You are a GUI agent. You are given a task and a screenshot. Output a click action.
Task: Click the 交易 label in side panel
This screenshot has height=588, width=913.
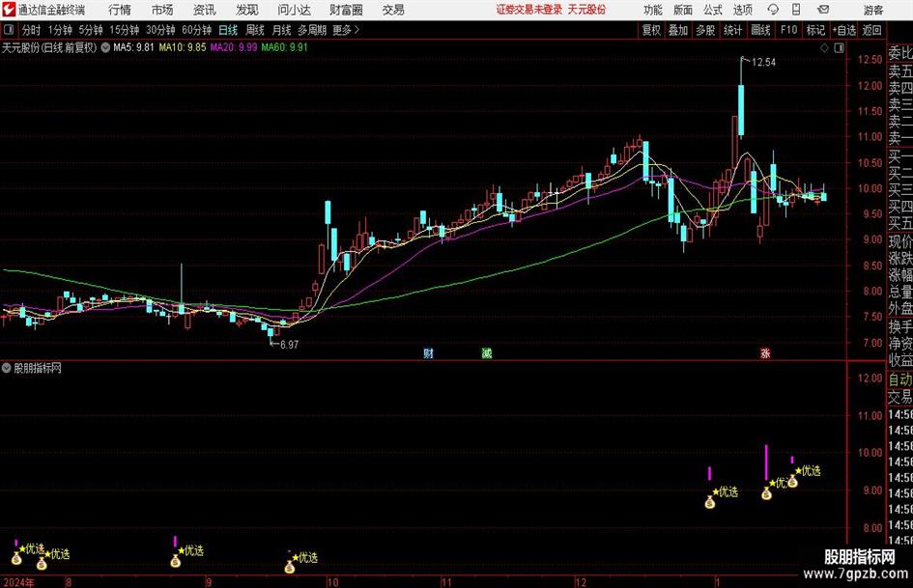[x=900, y=397]
